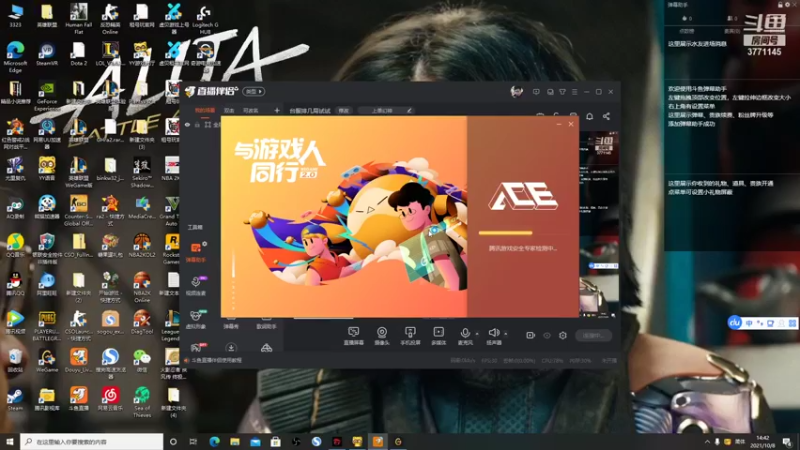Select the 我的场景 scene tab
This screenshot has height=450, width=800.
click(205, 110)
